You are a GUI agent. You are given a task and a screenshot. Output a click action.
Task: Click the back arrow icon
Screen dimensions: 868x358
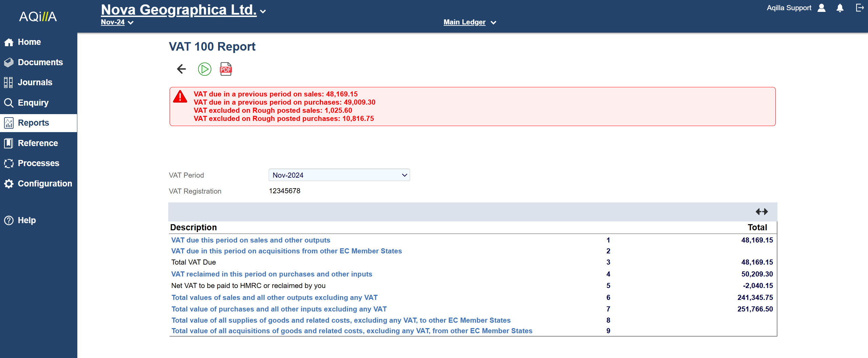pyautogui.click(x=181, y=69)
